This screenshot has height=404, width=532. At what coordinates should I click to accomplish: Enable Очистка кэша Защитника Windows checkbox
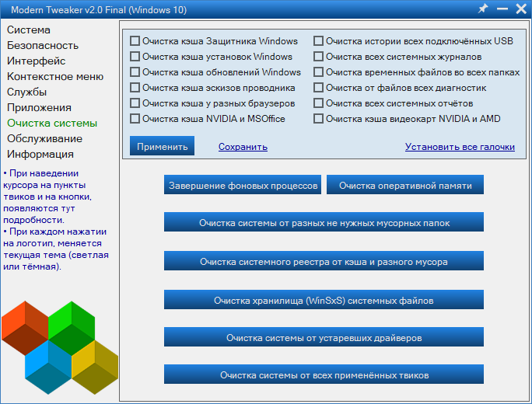click(x=135, y=41)
